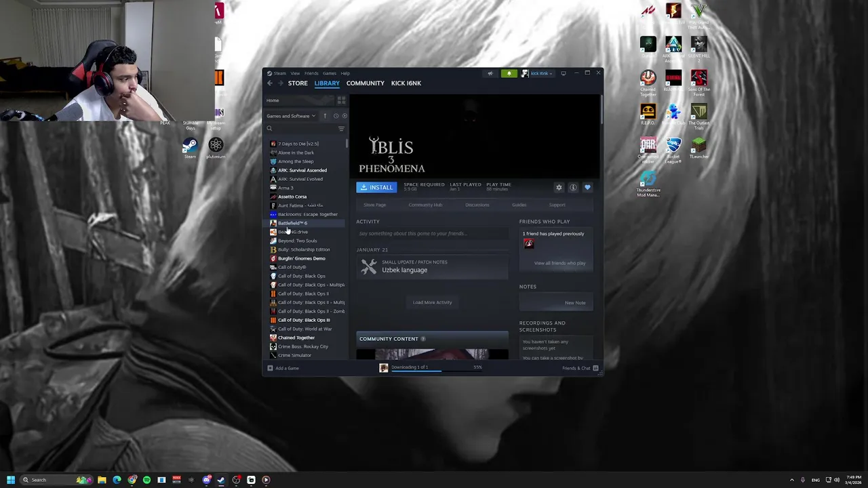The width and height of the screenshot is (868, 488).
Task: Open Steam announcements megaphone icon
Action: pos(490,73)
